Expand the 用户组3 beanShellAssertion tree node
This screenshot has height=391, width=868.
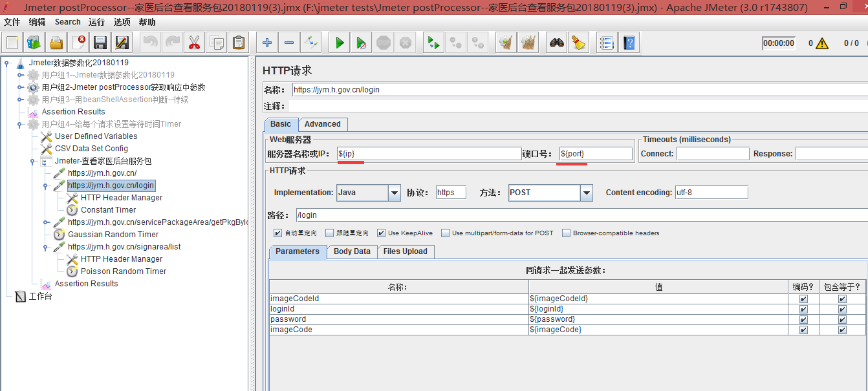[x=20, y=100]
